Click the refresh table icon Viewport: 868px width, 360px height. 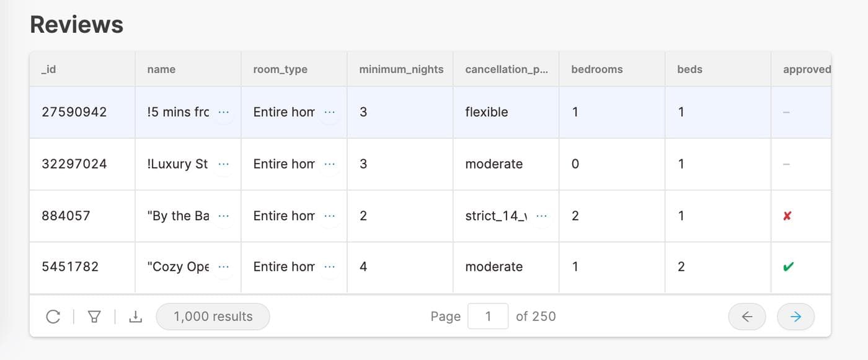click(x=53, y=317)
